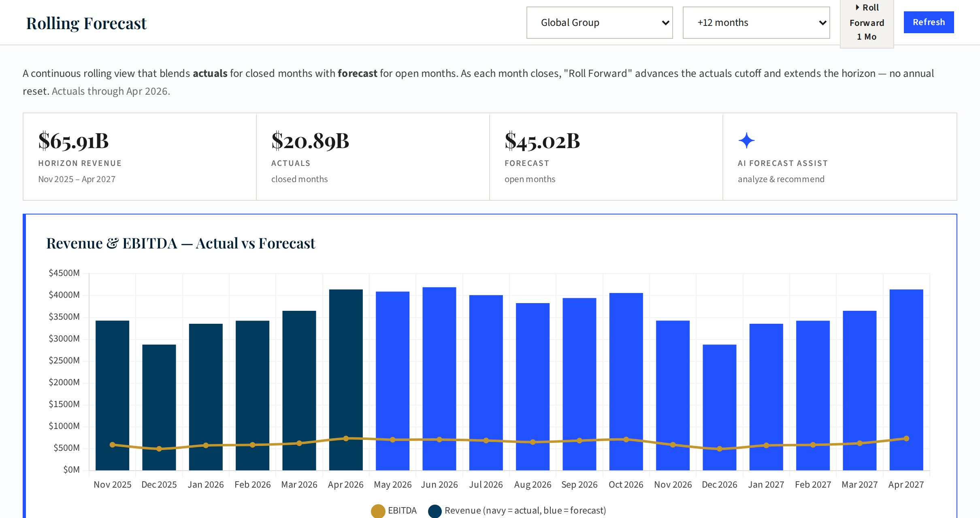Click the EBITDA point for Apr 2026
This screenshot has height=518, width=980.
click(x=346, y=438)
